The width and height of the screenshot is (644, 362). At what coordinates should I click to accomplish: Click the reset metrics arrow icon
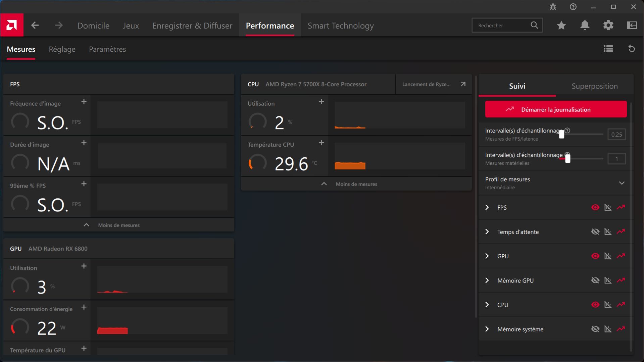coord(632,49)
